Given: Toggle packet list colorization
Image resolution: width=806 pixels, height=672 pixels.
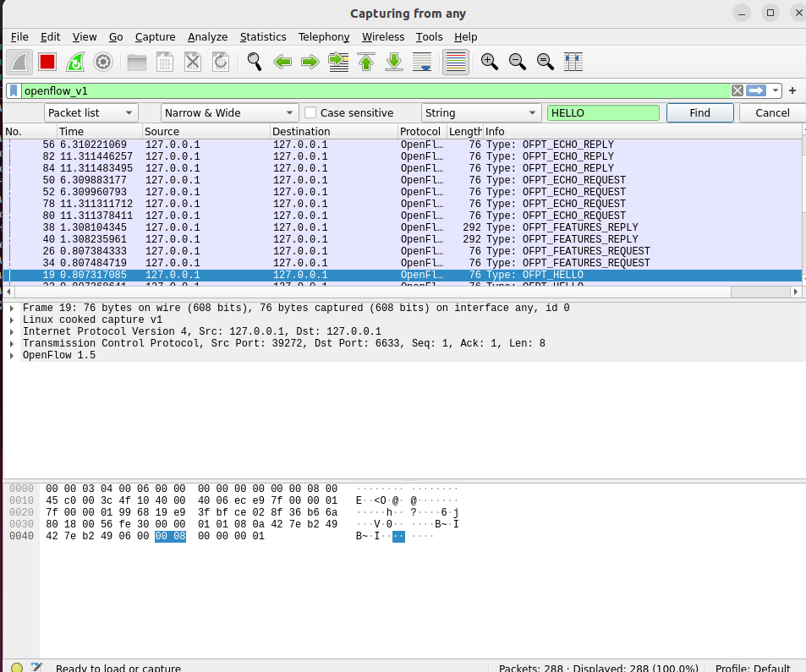Looking at the screenshot, I should (x=456, y=63).
